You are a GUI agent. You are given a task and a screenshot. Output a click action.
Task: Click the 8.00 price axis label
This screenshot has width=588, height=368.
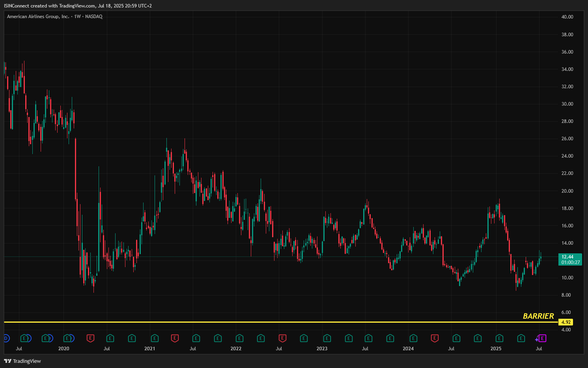[x=566, y=295]
